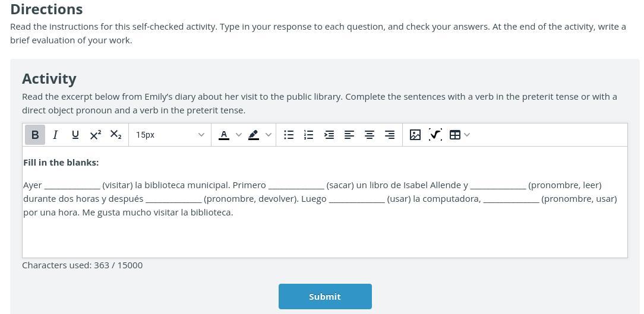Click the highlight color marker icon

click(254, 135)
